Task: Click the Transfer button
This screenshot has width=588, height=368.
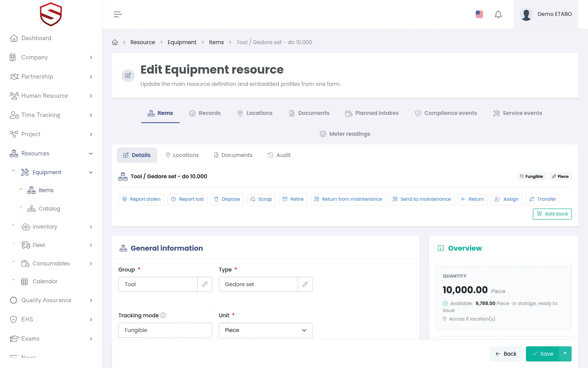Action: click(x=542, y=199)
